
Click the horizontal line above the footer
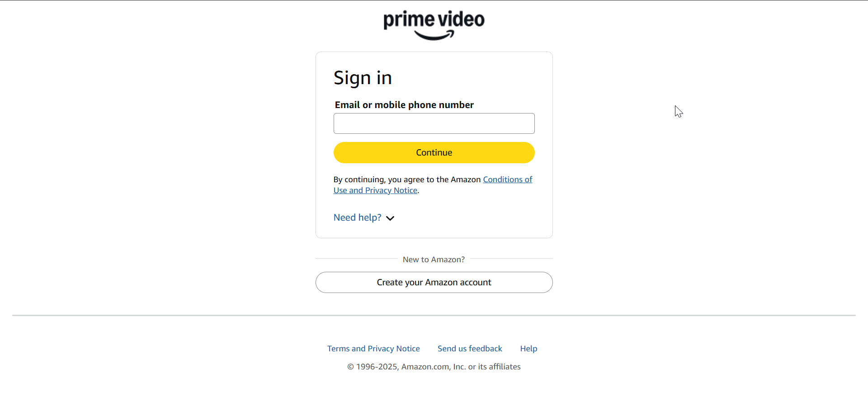(x=434, y=315)
